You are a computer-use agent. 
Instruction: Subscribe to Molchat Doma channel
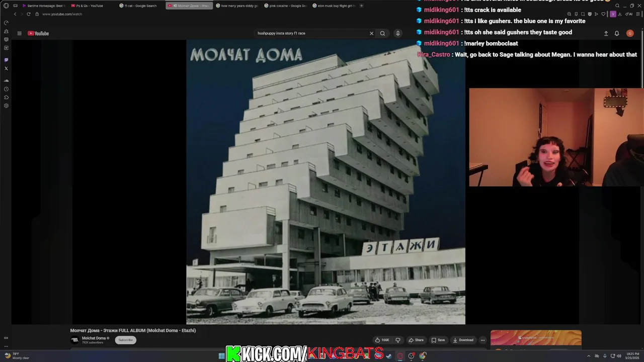[125, 340]
